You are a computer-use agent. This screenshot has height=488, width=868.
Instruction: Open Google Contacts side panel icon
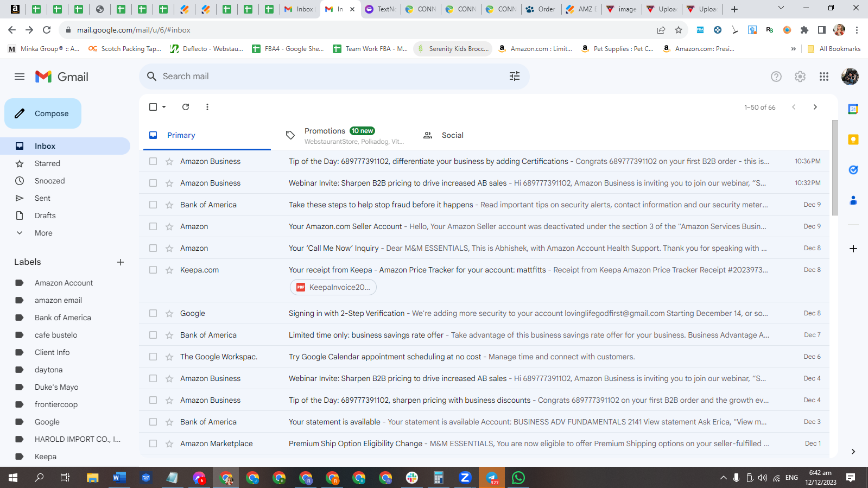point(853,200)
